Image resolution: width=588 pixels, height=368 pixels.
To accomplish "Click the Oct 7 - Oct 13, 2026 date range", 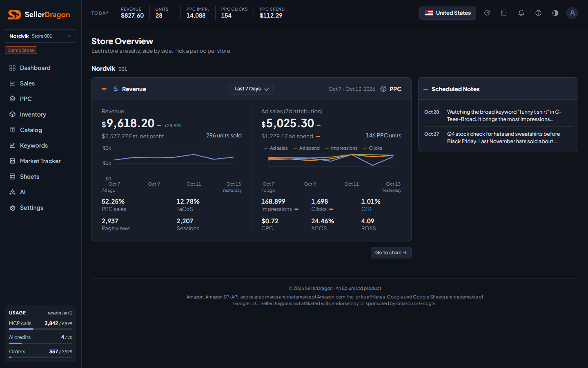I will tap(352, 89).
